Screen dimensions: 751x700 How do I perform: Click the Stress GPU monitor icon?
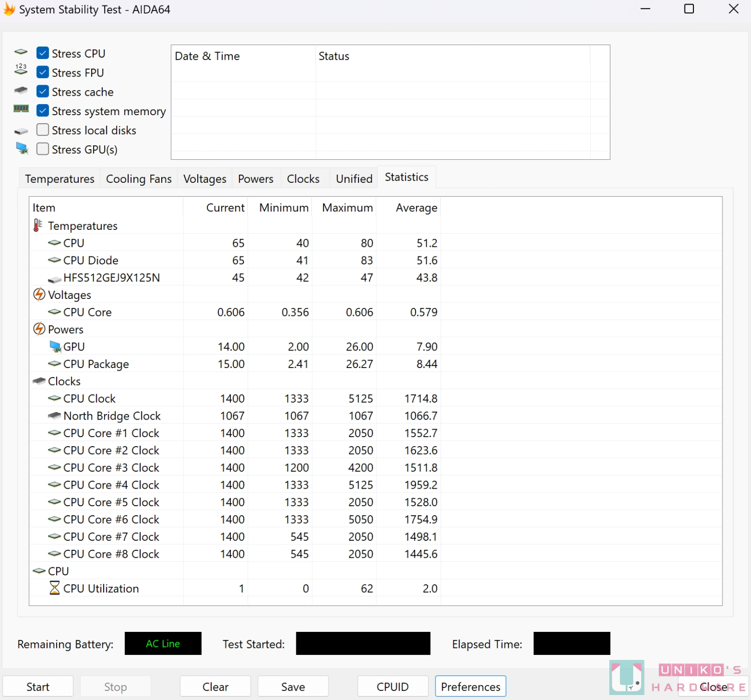click(22, 148)
